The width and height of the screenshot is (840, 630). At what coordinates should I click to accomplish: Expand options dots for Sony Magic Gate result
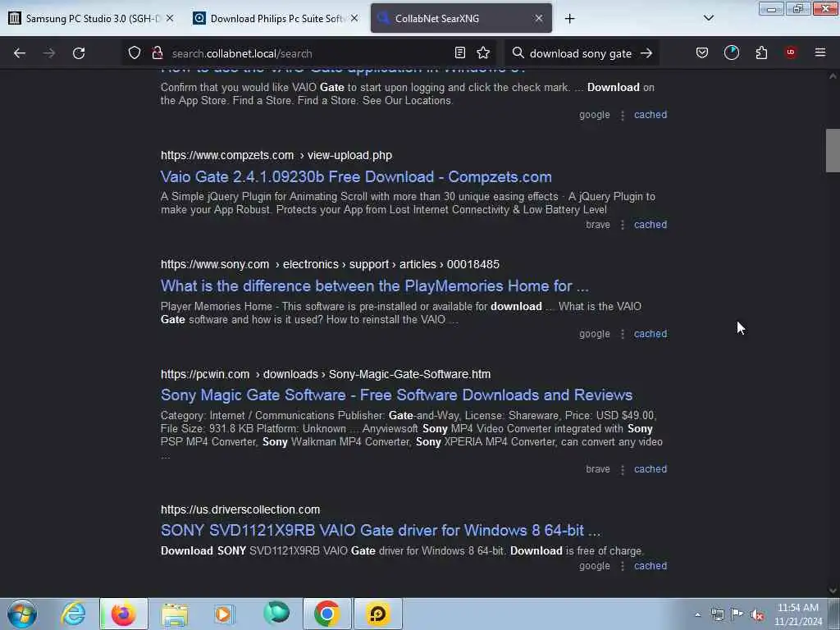tap(622, 469)
